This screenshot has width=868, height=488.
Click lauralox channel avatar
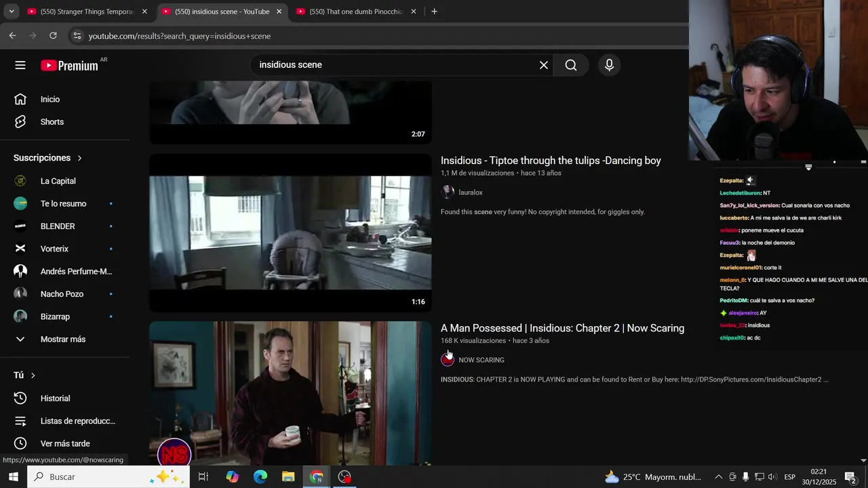(448, 192)
